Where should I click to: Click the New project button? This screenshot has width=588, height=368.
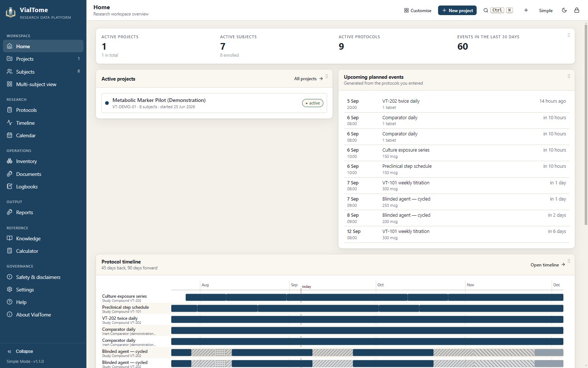click(x=457, y=10)
